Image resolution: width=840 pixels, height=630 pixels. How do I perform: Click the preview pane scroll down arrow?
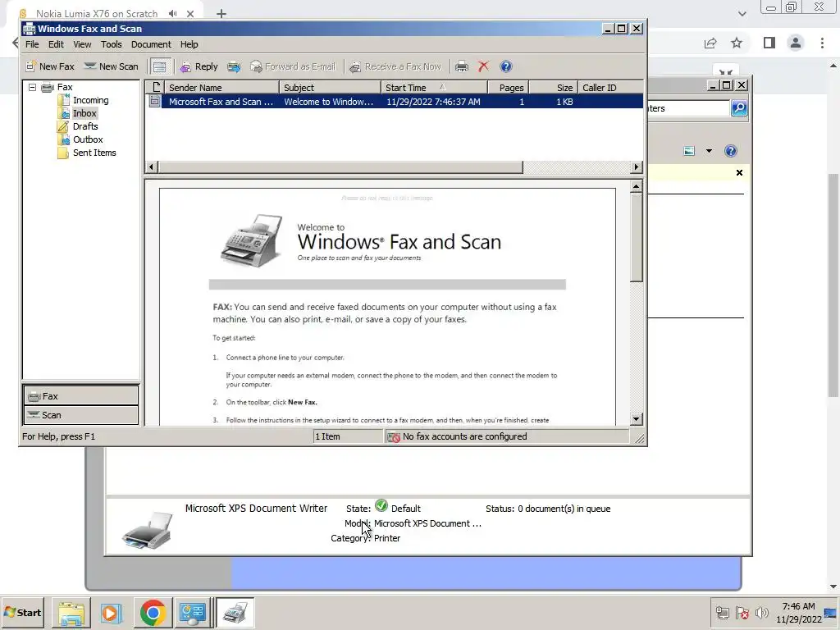click(x=637, y=419)
